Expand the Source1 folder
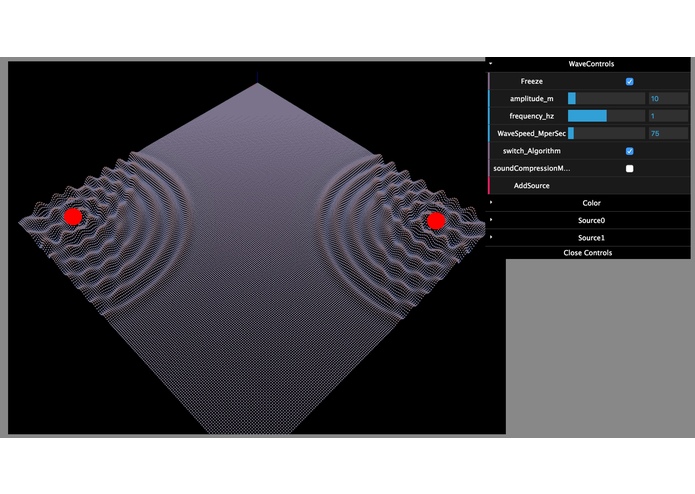695x494 pixels. [x=588, y=237]
